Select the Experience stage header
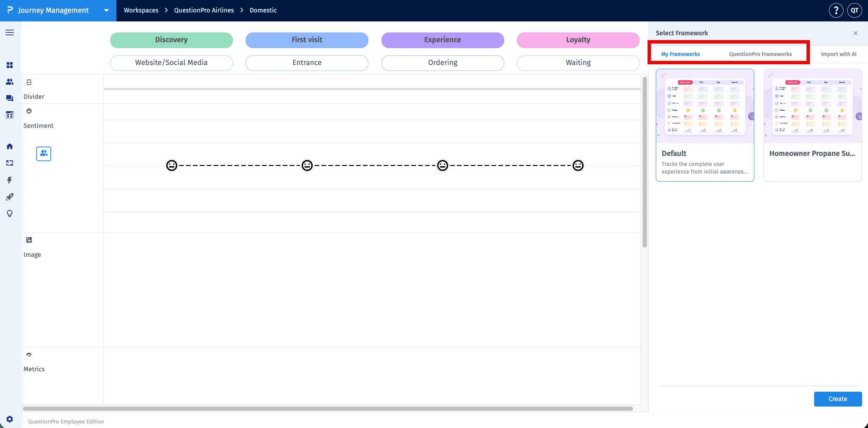The width and height of the screenshot is (868, 428). tap(443, 40)
